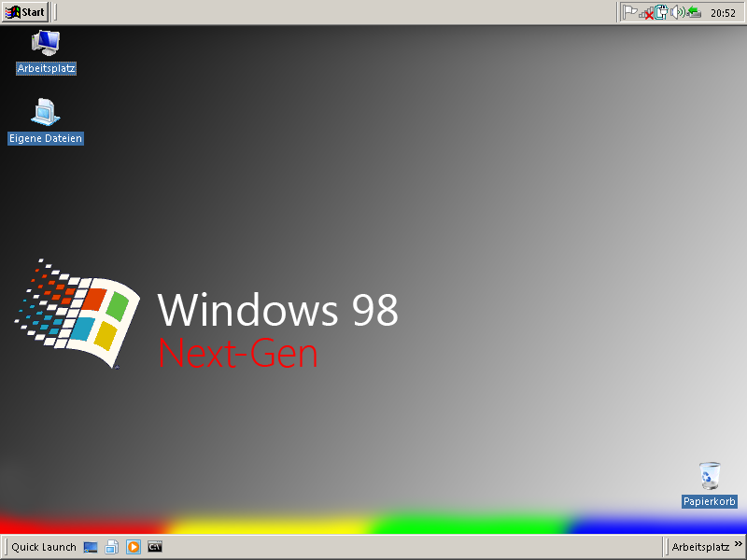
Task: Click the power plug tray icon
Action: click(661, 12)
